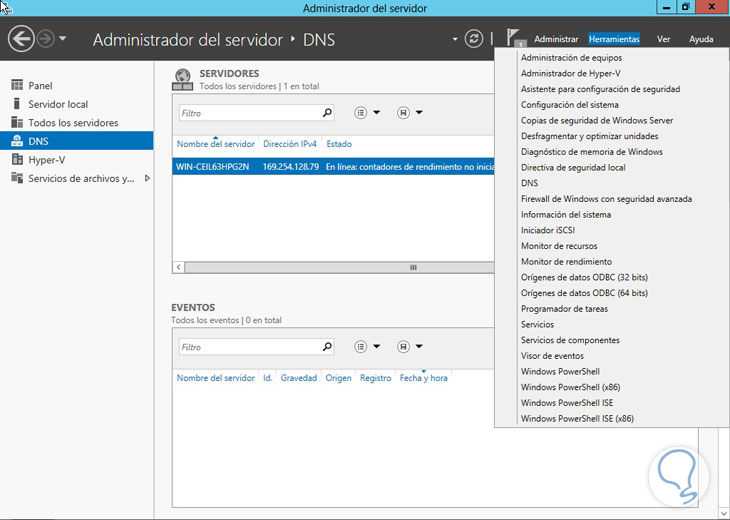
Task: Open the Herramientas menu
Action: pyautogui.click(x=614, y=39)
